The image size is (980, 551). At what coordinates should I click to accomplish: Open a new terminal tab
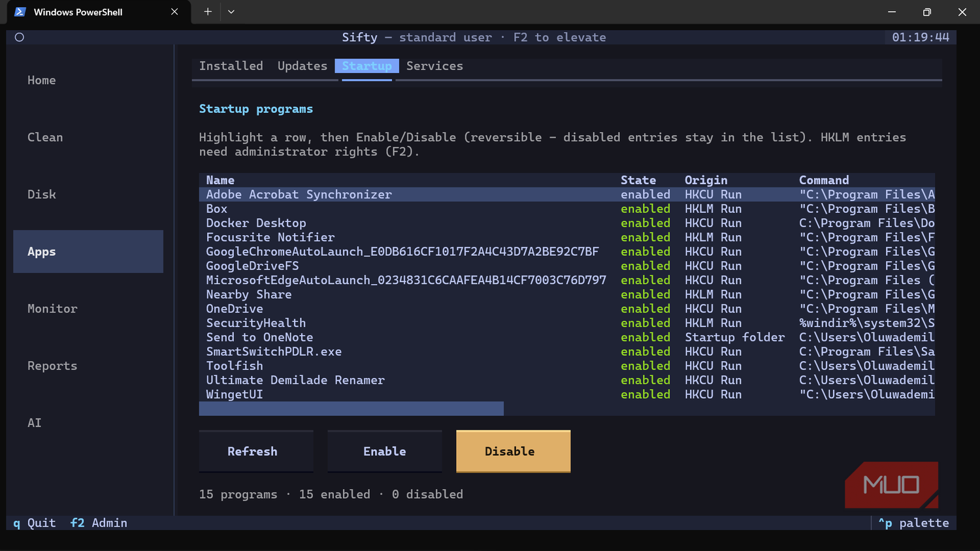pyautogui.click(x=208, y=12)
